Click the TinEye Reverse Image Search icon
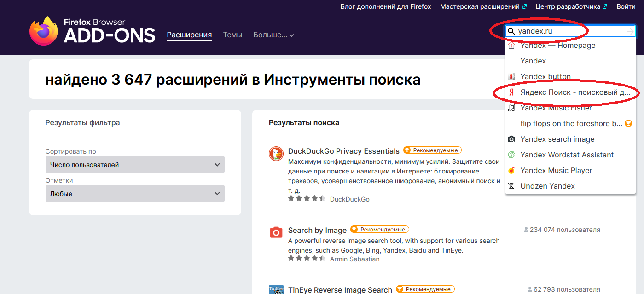 pyautogui.click(x=276, y=290)
